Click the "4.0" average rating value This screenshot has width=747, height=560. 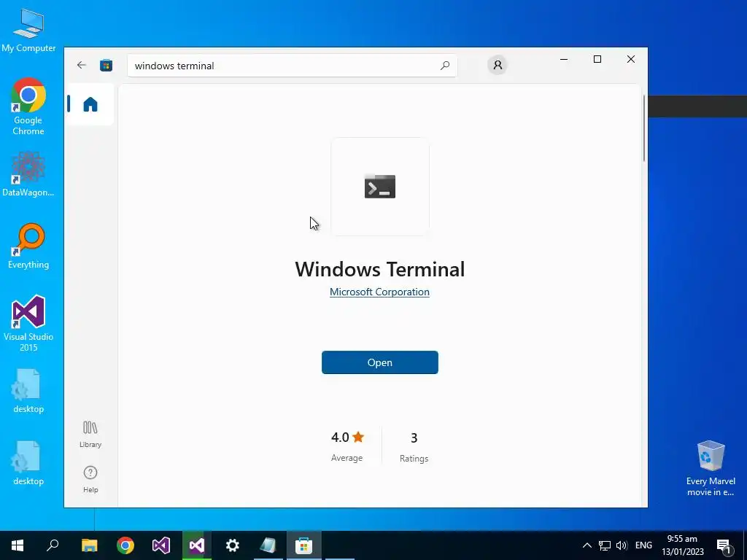click(340, 437)
